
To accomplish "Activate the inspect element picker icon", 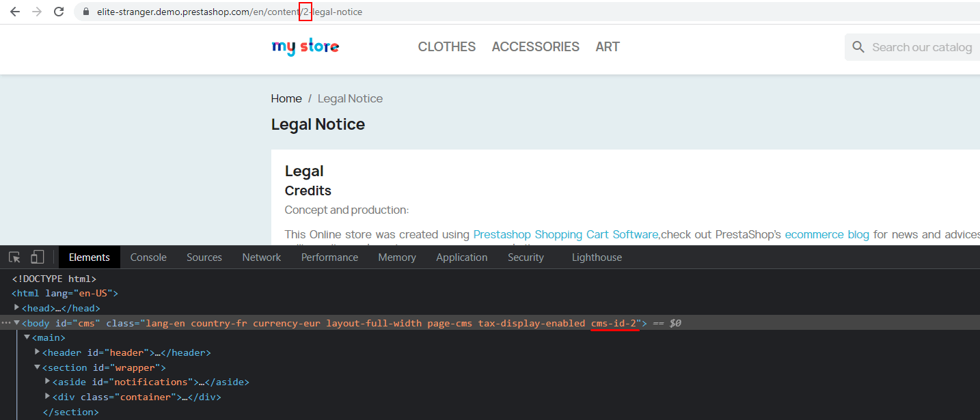I will click(x=14, y=257).
